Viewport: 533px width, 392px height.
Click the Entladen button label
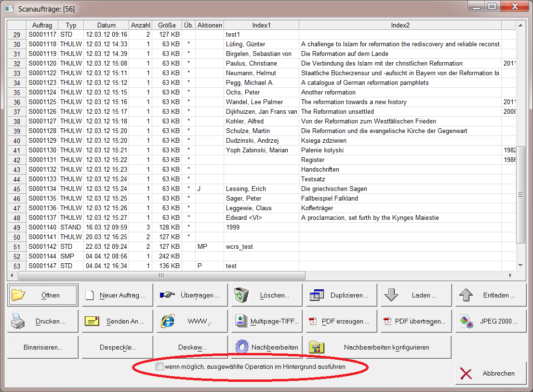coord(499,295)
